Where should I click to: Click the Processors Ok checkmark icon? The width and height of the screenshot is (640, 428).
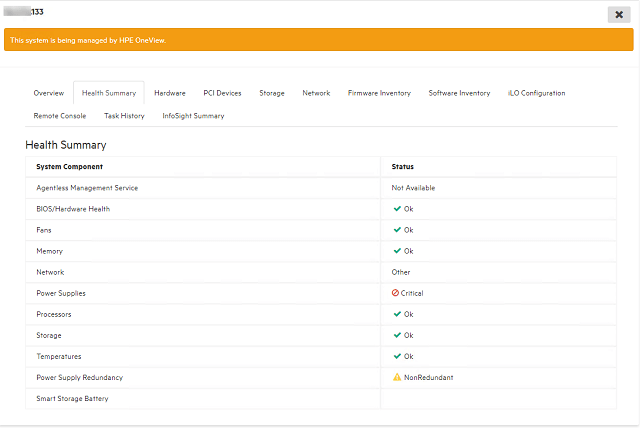point(397,314)
